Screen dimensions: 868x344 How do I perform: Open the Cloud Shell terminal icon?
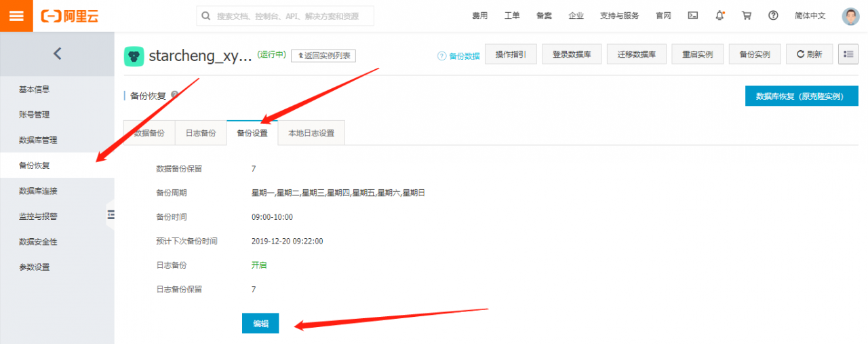pyautogui.click(x=692, y=16)
